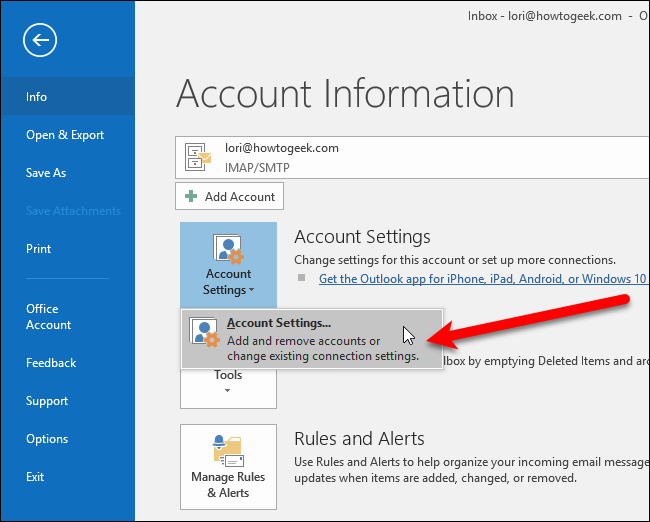The image size is (650, 522).
Task: Click the mailbox account icon beside lori@howtogeek.com
Action: (198, 157)
